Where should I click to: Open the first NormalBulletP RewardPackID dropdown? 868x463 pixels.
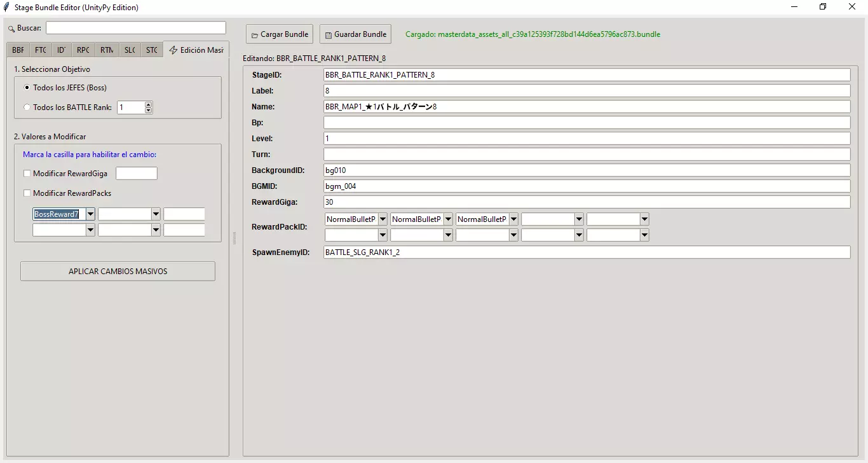(383, 219)
